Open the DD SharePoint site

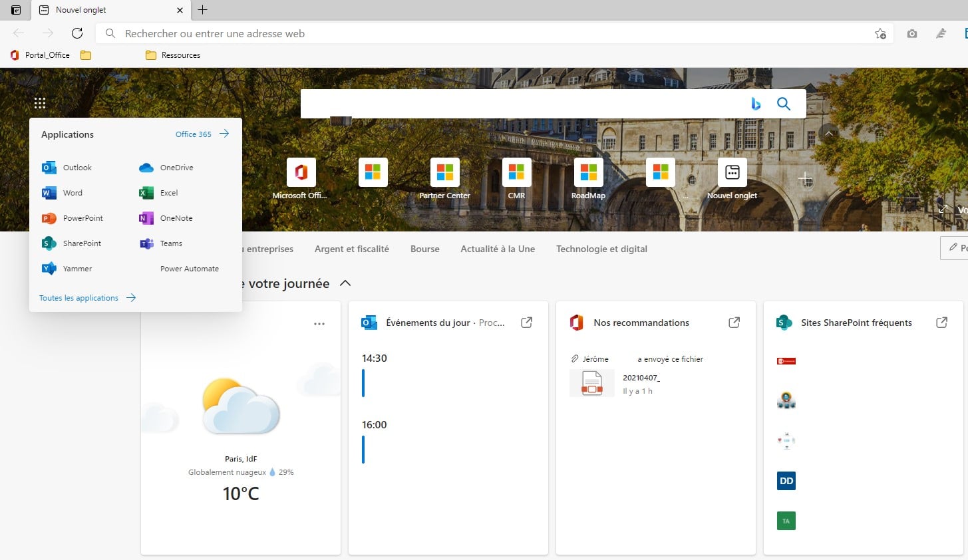[786, 481]
